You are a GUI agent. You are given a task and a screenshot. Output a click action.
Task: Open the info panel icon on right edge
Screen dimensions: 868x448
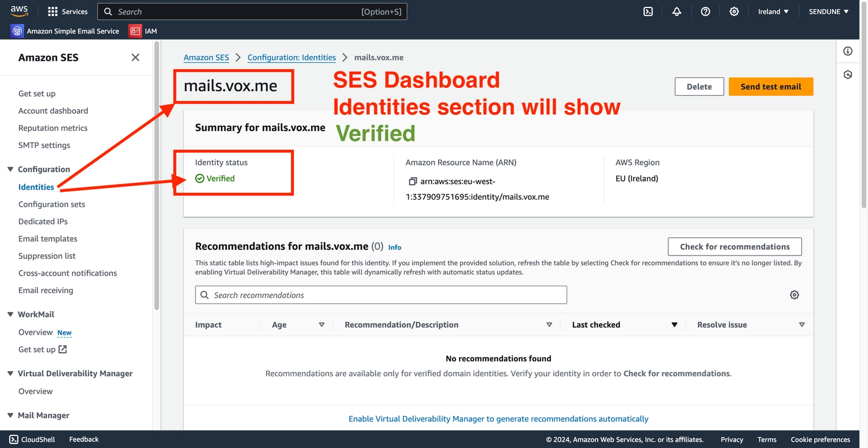848,51
